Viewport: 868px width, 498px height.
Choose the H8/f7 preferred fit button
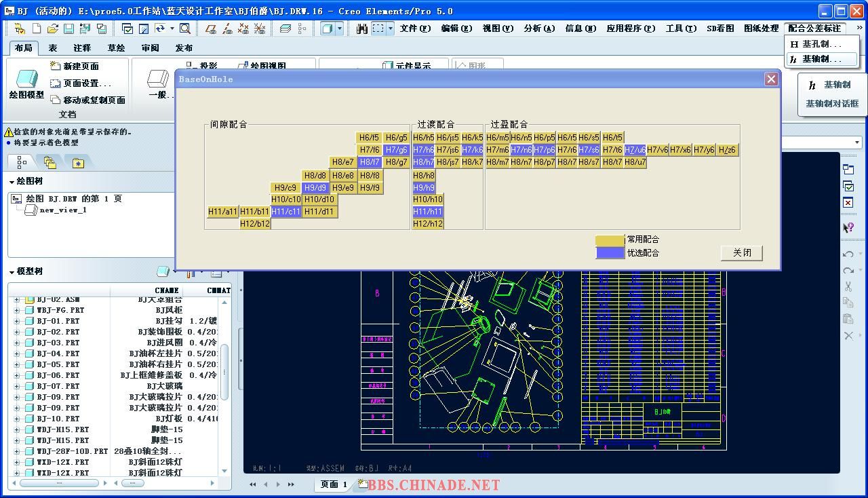[370, 162]
